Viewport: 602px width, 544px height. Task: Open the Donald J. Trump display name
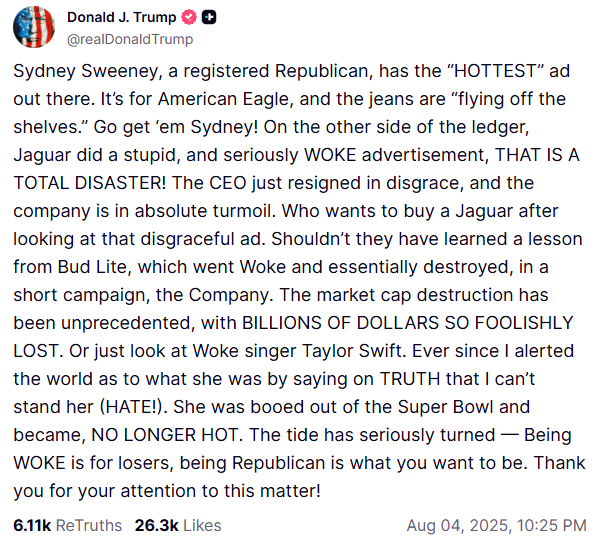pyautogui.click(x=121, y=18)
